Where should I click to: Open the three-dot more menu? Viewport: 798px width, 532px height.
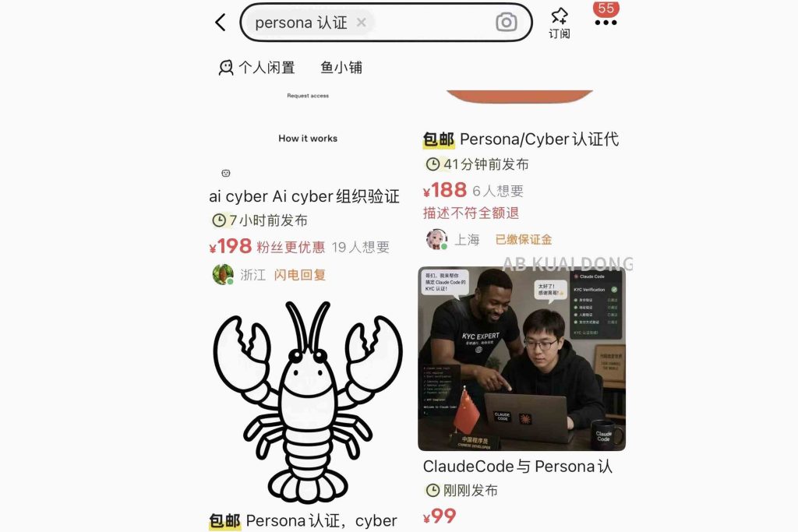coord(606,23)
